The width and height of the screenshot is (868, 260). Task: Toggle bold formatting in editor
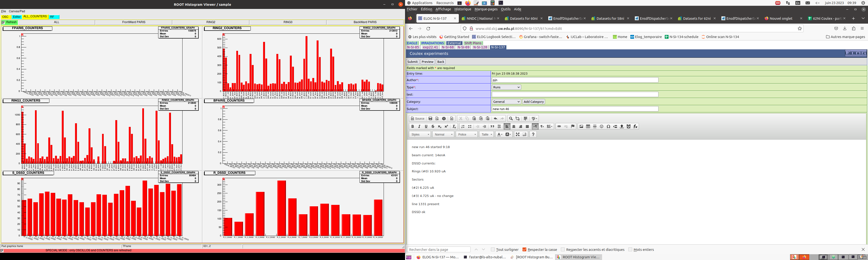point(413,126)
